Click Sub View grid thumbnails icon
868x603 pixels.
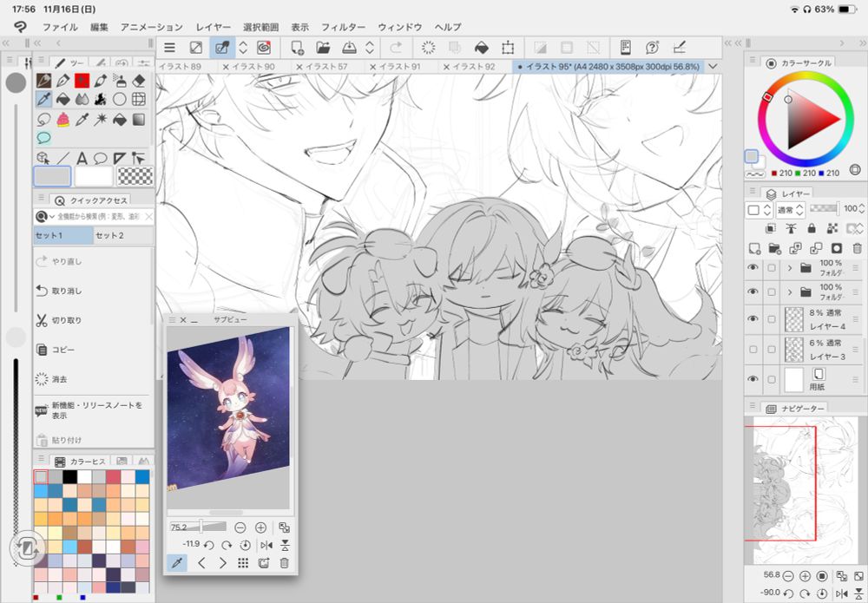point(243,563)
